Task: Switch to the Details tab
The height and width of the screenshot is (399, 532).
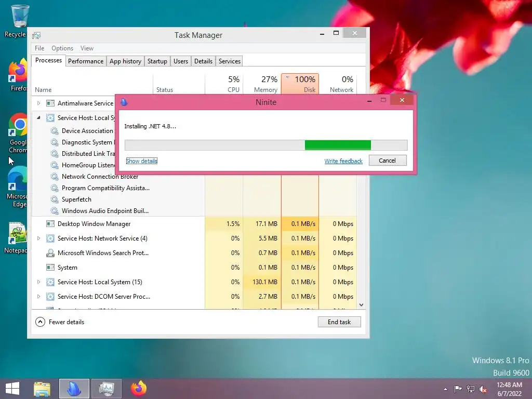Action: click(x=203, y=61)
